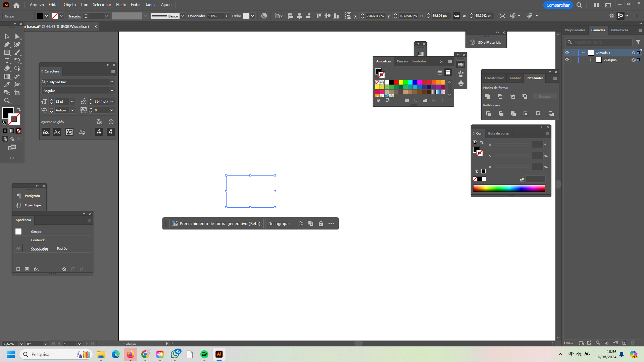The height and width of the screenshot is (362, 644).
Task: Select the Eyedropper tool
Action: [7, 85]
